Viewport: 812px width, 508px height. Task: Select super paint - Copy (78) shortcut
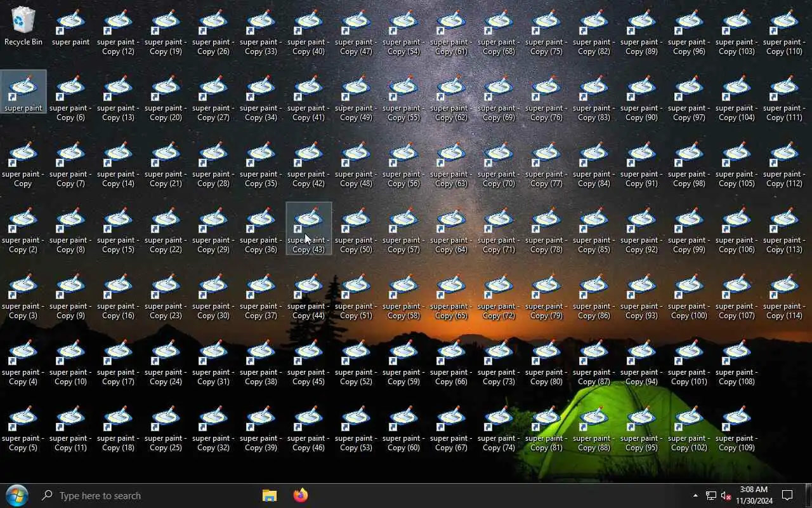pos(547,230)
